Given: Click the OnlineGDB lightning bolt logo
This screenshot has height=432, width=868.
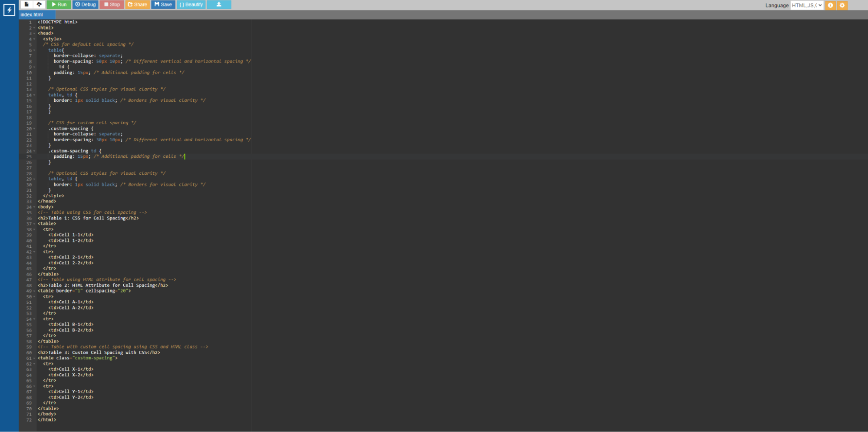Looking at the screenshot, I should tap(9, 10).
